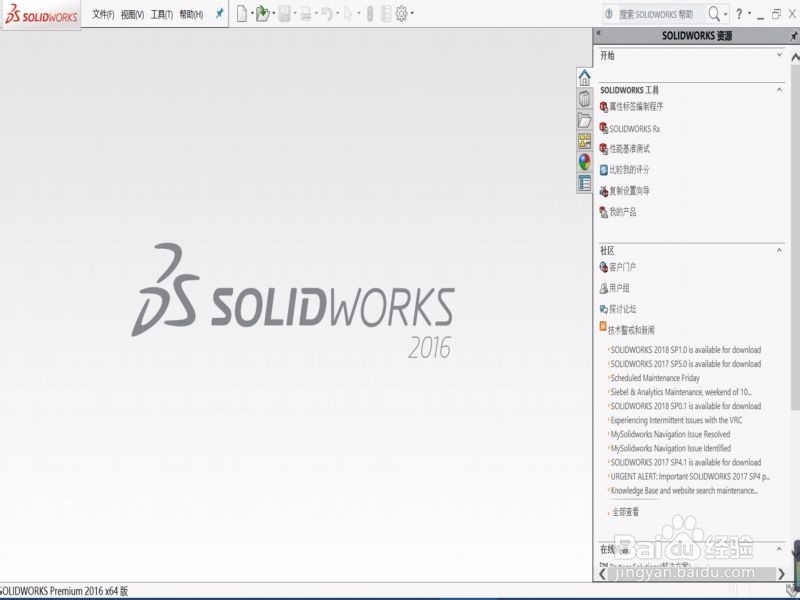Viewport: 800px width, 600px height.
Task: Open 性能基准测试
Action: click(624, 148)
